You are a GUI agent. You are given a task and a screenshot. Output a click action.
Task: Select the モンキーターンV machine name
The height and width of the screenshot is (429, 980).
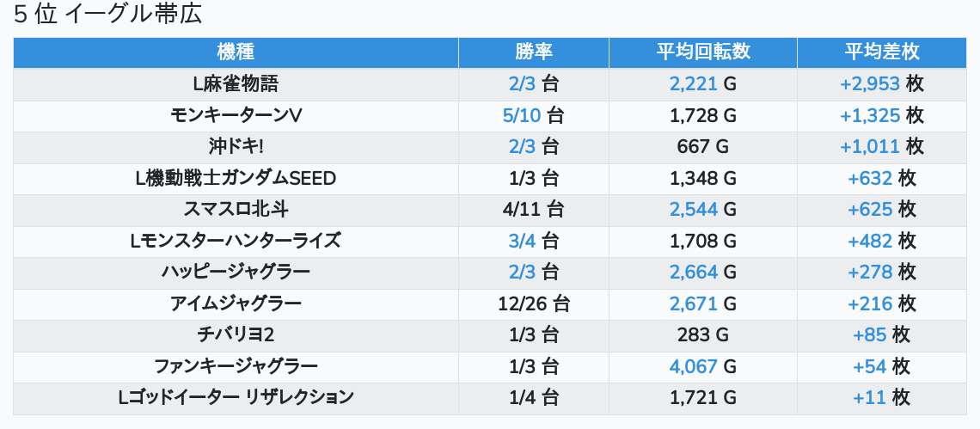[236, 116]
